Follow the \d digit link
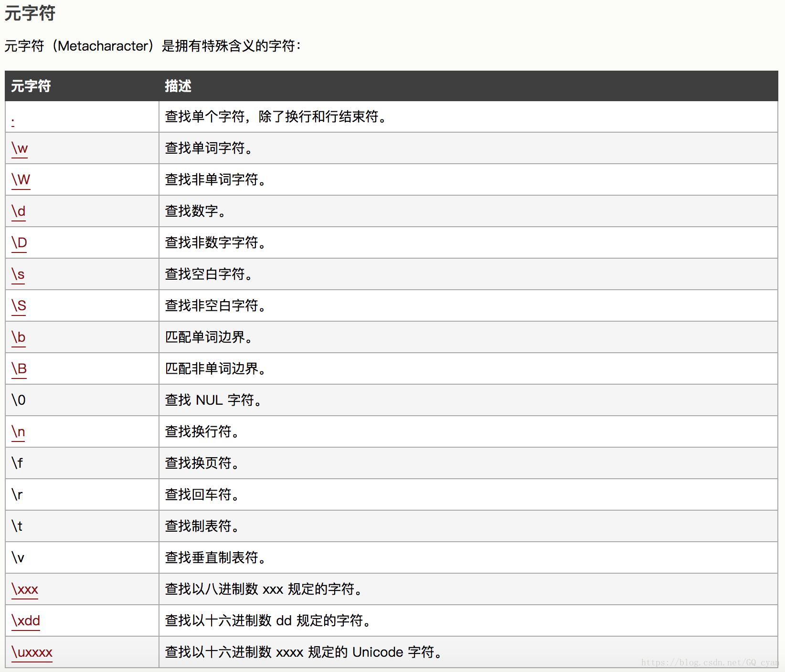Image resolution: width=785 pixels, height=672 pixels. click(x=19, y=211)
